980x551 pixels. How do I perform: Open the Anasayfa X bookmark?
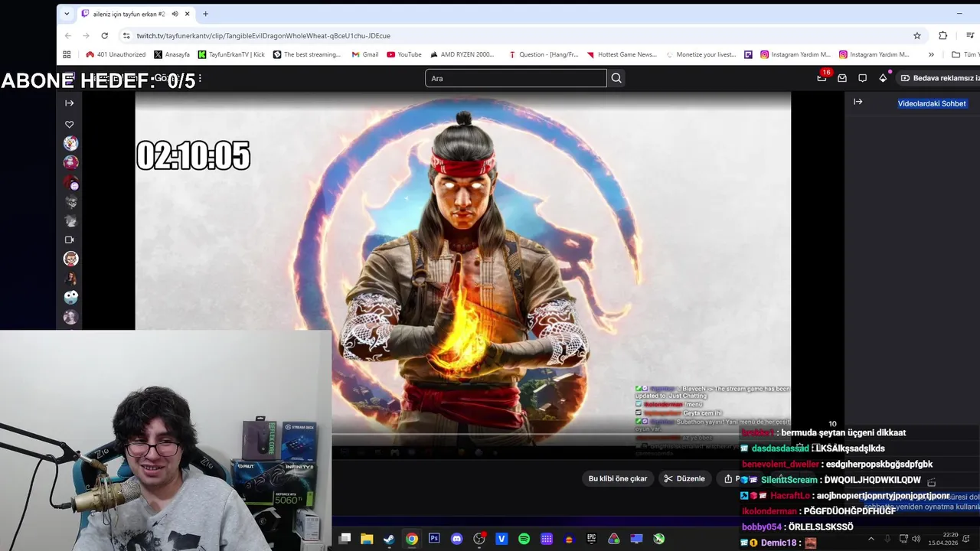[171, 54]
